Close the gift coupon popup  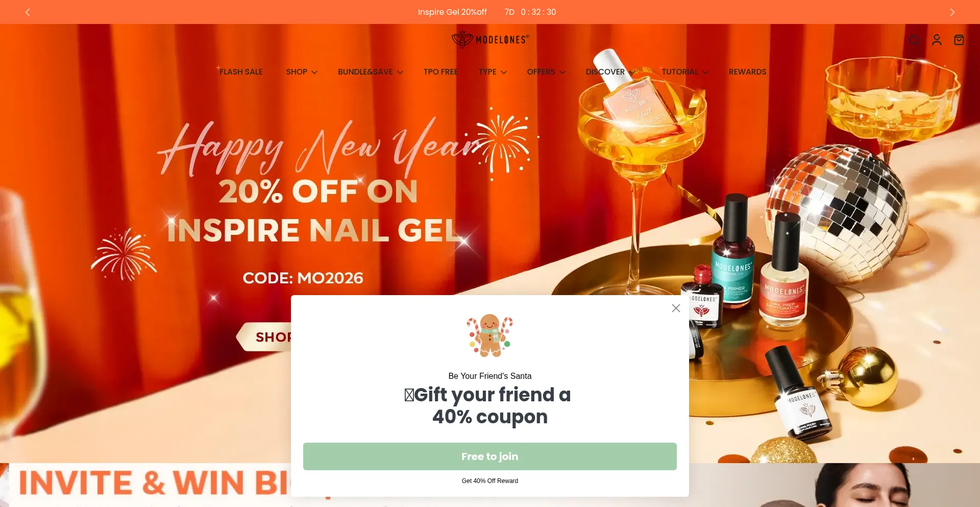coord(676,308)
